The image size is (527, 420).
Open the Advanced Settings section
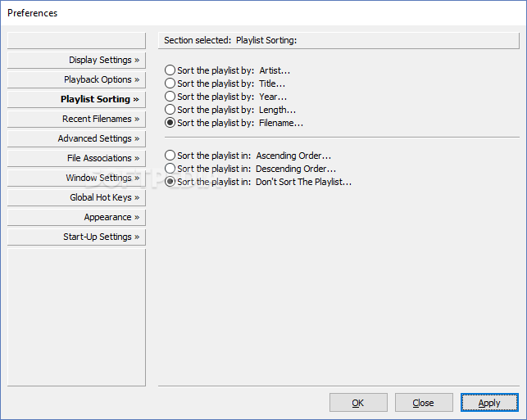76,138
